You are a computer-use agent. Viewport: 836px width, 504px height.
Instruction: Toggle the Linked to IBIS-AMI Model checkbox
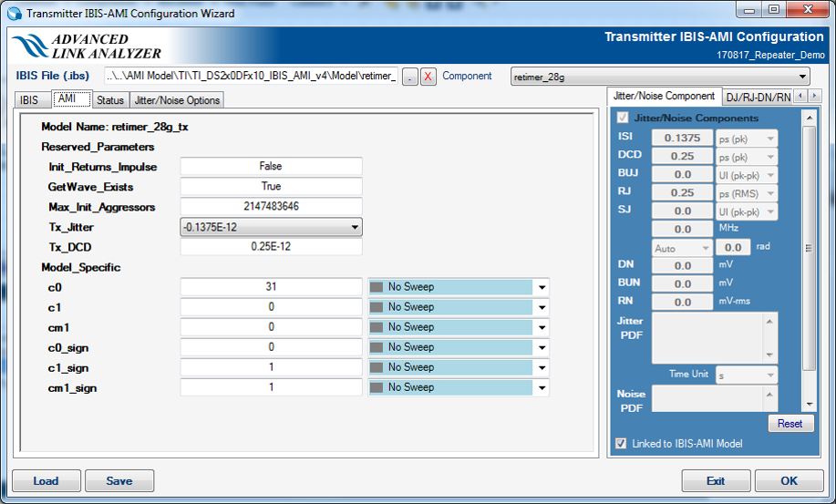[x=621, y=443]
